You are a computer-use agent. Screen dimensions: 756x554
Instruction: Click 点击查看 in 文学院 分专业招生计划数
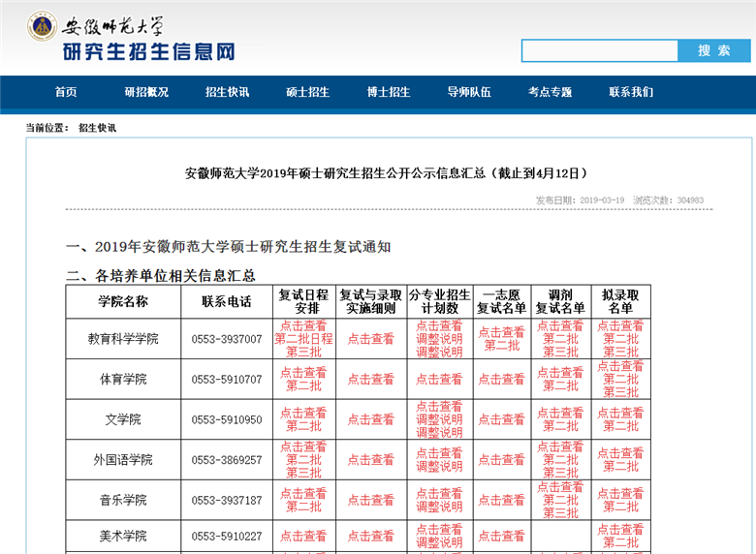pyautogui.click(x=440, y=406)
